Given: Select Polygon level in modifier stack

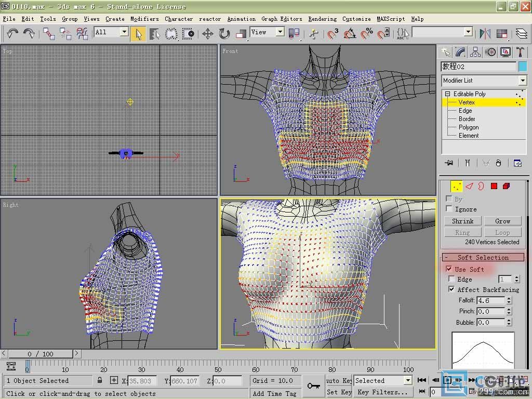Looking at the screenshot, I should point(469,127).
